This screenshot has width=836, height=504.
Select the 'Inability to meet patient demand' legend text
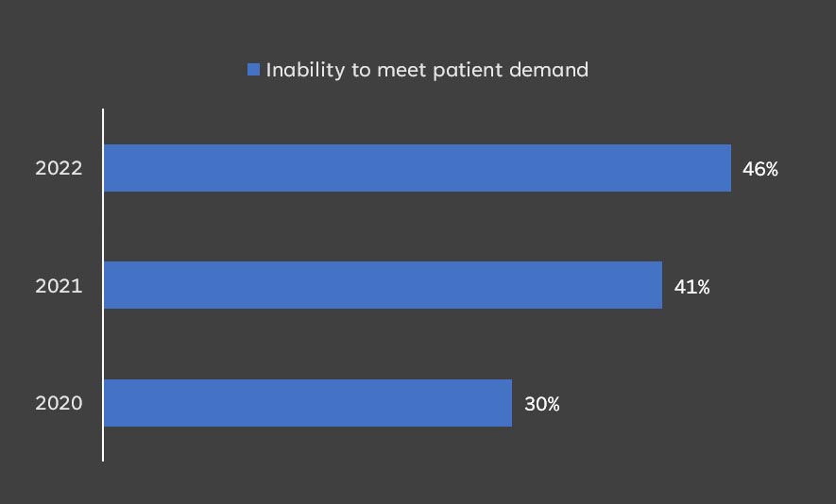click(x=427, y=70)
